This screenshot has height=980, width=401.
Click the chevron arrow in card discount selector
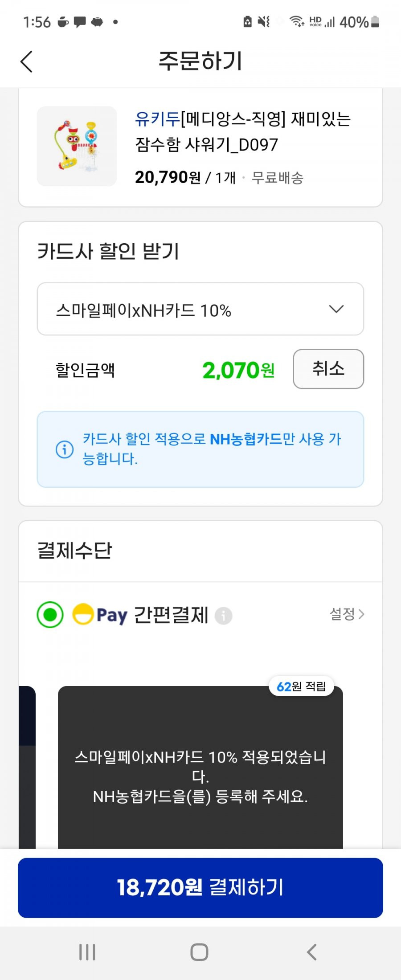point(336,309)
